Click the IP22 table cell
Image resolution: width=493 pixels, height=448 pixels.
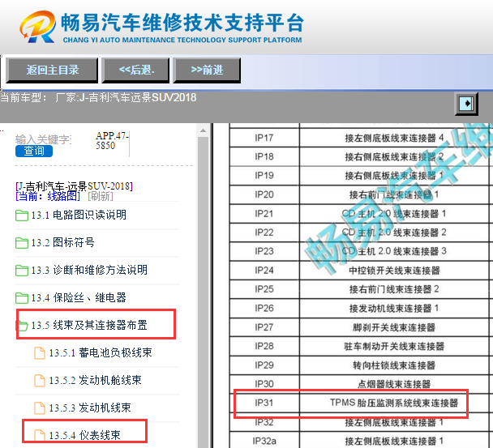(x=264, y=233)
